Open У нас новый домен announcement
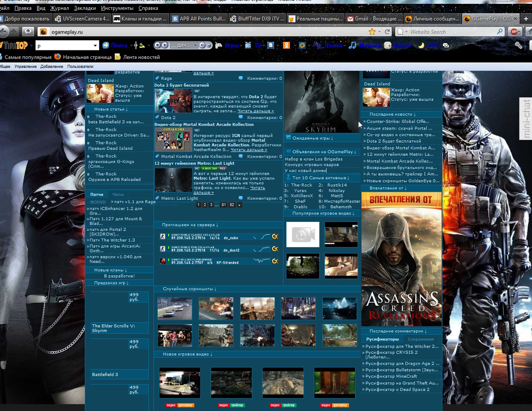Image resolution: width=532 pixels, height=411 pixels. [306, 171]
